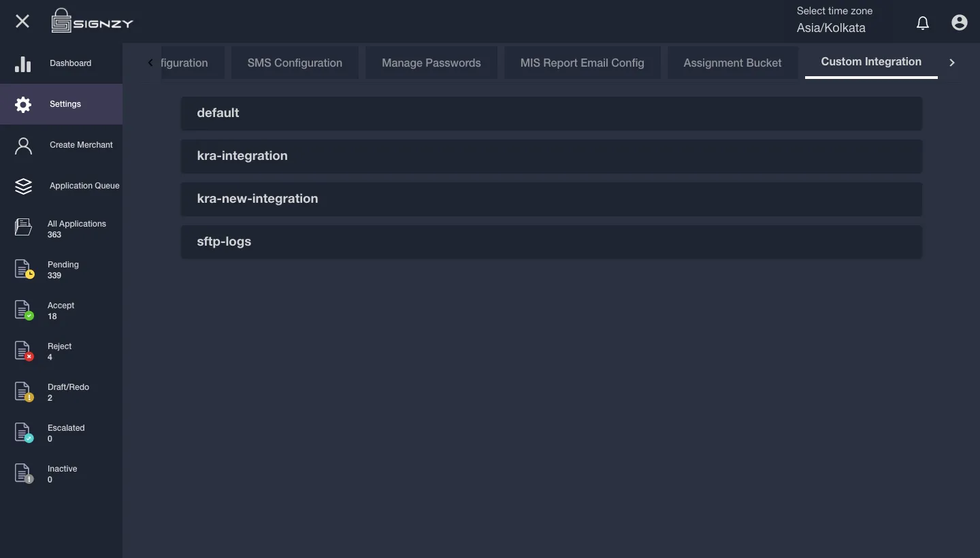
Task: Click the Settings gear icon
Action: [23, 104]
